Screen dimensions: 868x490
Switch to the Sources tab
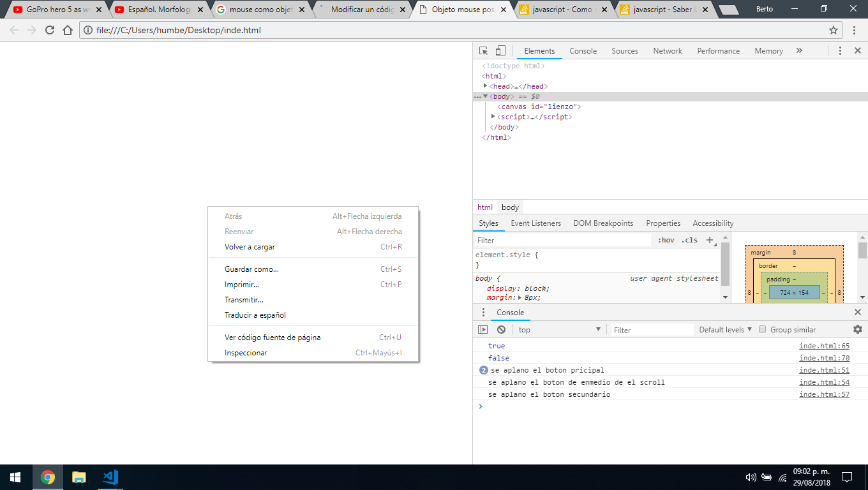click(625, 51)
